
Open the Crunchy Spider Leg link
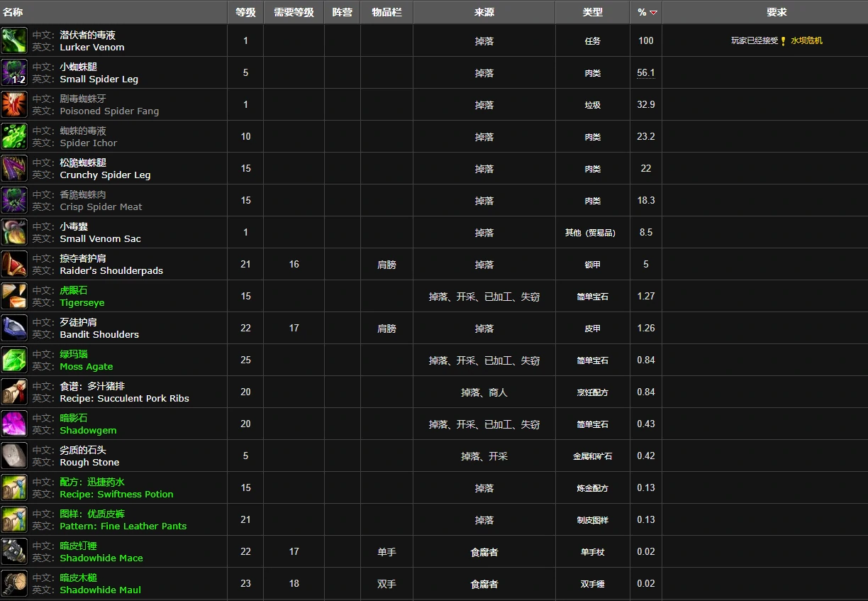point(105,175)
